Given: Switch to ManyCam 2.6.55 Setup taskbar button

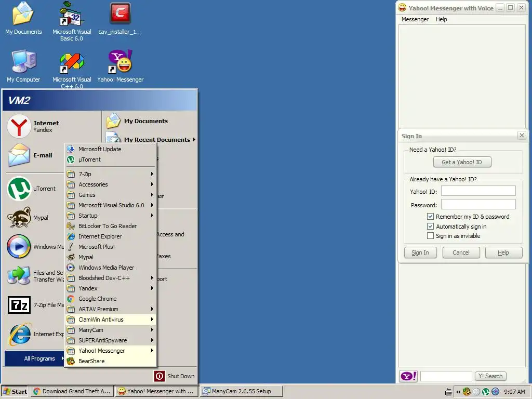Looking at the screenshot, I should [241, 391].
